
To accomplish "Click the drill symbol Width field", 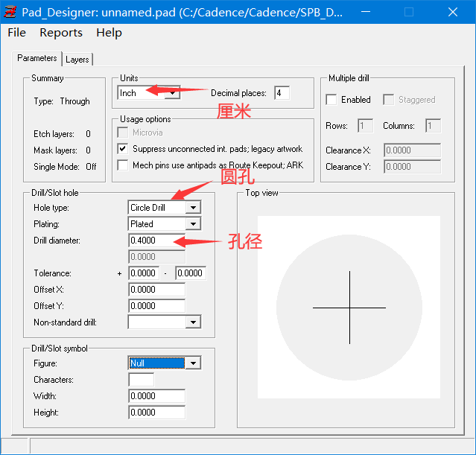I will point(156,396).
